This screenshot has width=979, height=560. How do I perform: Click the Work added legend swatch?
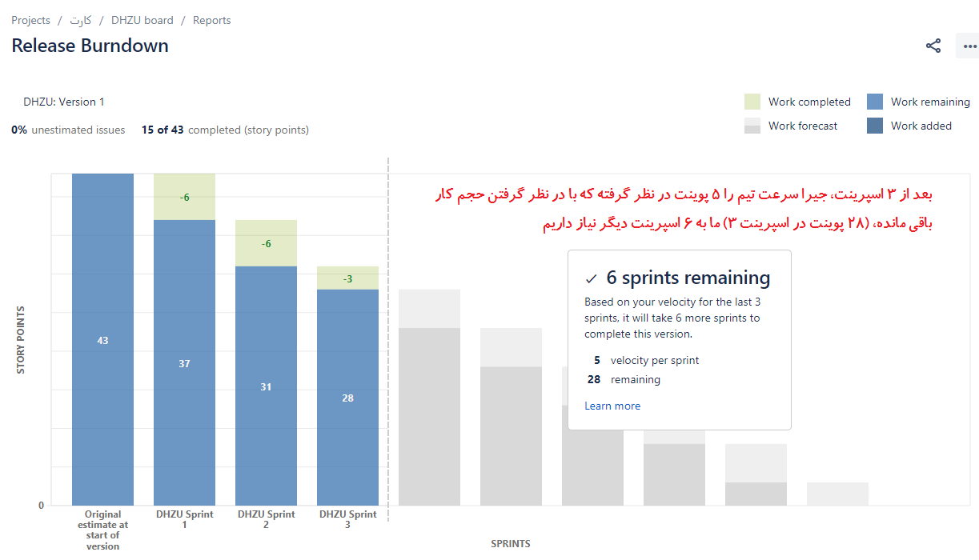point(875,126)
